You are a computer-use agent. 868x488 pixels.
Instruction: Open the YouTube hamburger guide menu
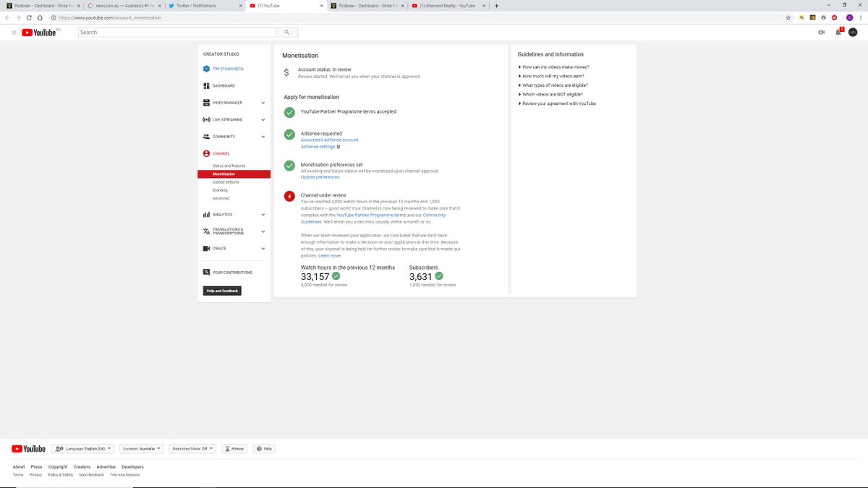pyautogui.click(x=14, y=33)
